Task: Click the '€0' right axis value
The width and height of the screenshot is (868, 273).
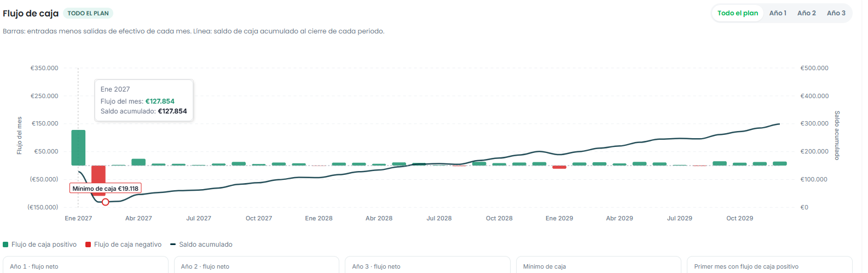Action: pyautogui.click(x=804, y=207)
